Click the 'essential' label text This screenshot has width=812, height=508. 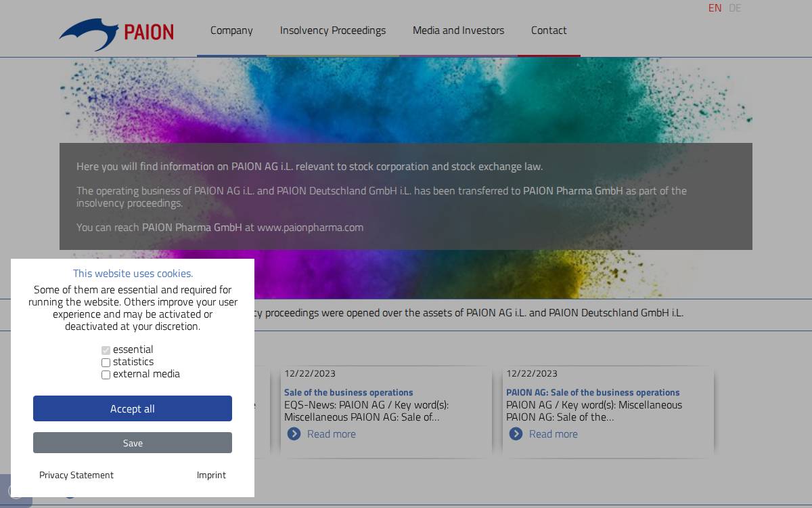pos(133,350)
